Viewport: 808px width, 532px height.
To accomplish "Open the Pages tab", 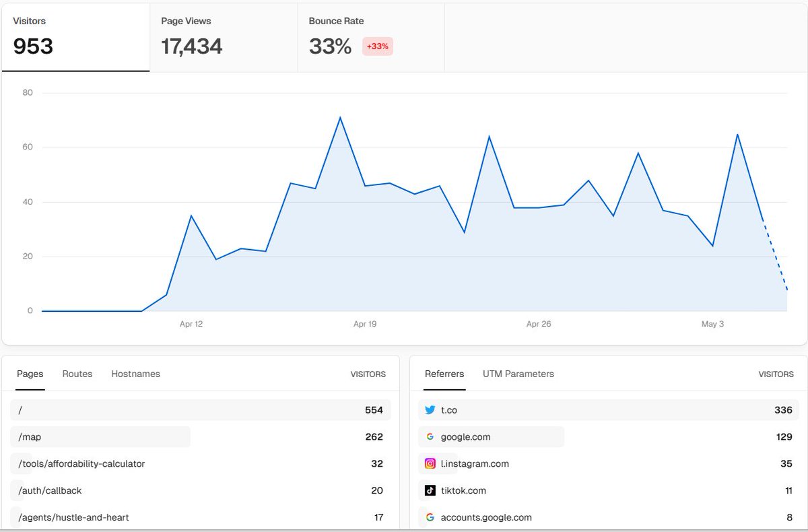I will coord(30,374).
